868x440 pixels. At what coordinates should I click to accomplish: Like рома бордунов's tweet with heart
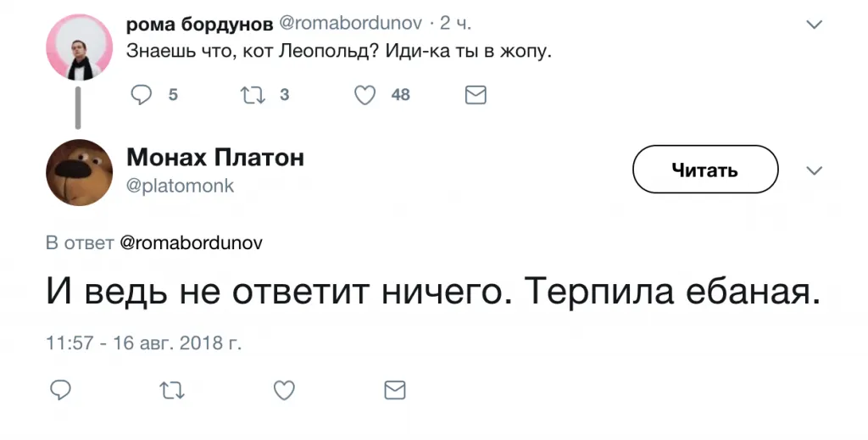click(364, 95)
